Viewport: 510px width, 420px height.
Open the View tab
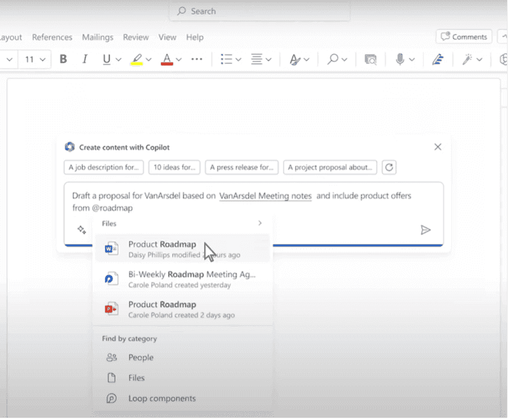tap(167, 37)
